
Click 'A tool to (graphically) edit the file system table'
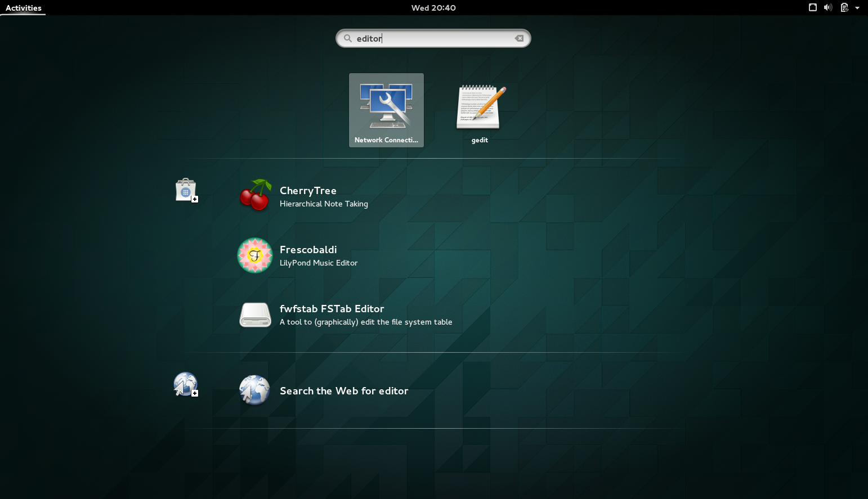(x=366, y=322)
